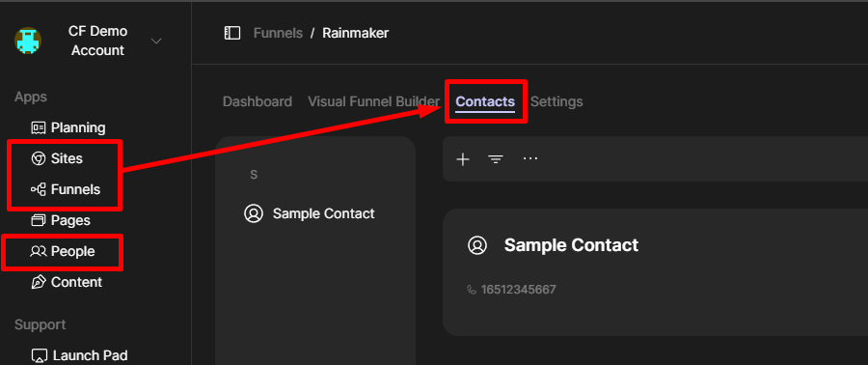Click the Apps section label
Screen dimensions: 868x365
click(x=31, y=97)
